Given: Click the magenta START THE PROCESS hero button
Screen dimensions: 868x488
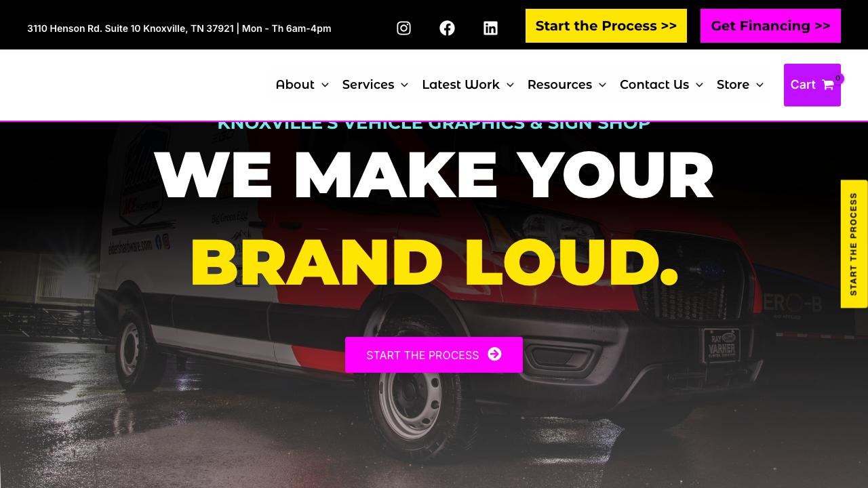Looking at the screenshot, I should click(x=434, y=354).
